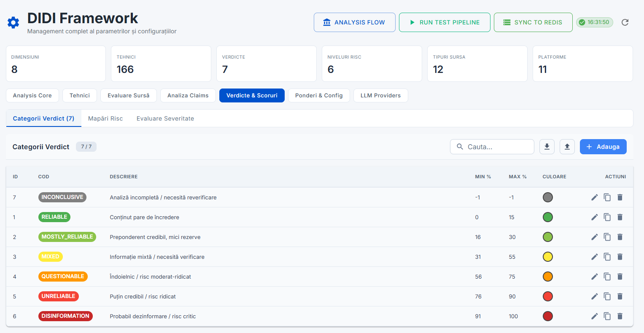Focus the Cauta search field
This screenshot has height=333, width=644.
[x=492, y=147]
